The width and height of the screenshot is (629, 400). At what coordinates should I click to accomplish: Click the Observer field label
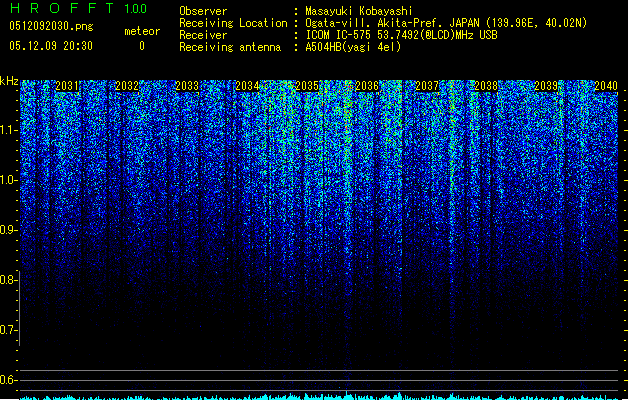tap(203, 11)
